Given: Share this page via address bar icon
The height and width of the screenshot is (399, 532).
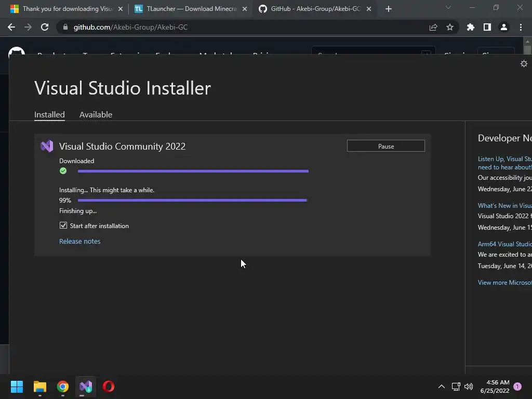Looking at the screenshot, I should (x=433, y=27).
